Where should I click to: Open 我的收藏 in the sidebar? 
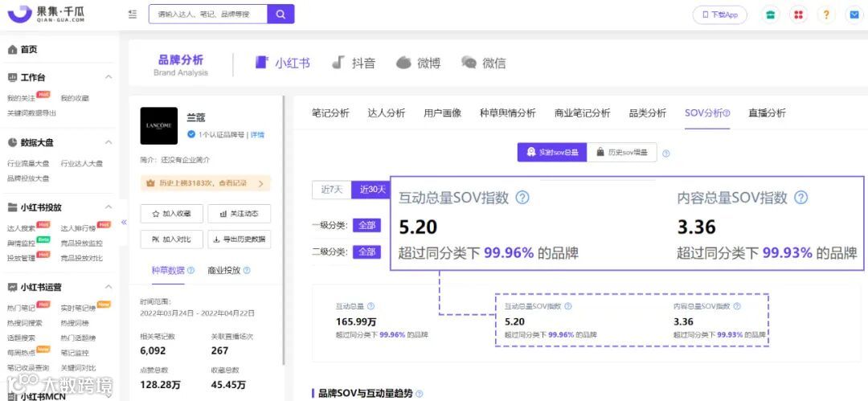click(75, 99)
